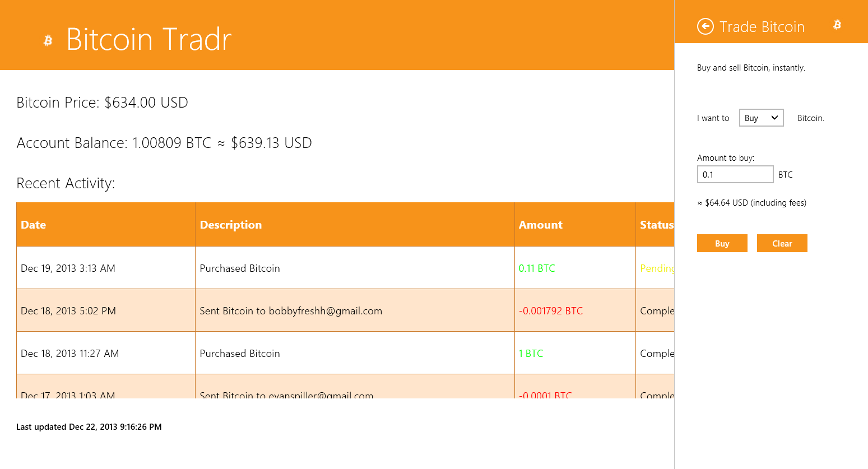Click the yellow Pending status
The width and height of the screenshot is (868, 469).
(x=657, y=268)
